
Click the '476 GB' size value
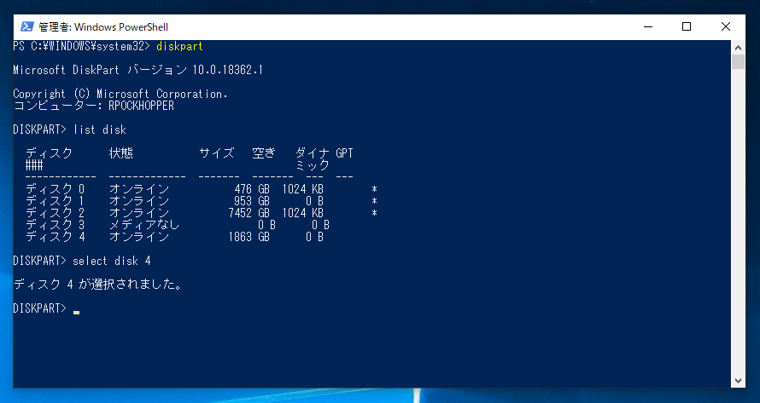[x=252, y=189]
